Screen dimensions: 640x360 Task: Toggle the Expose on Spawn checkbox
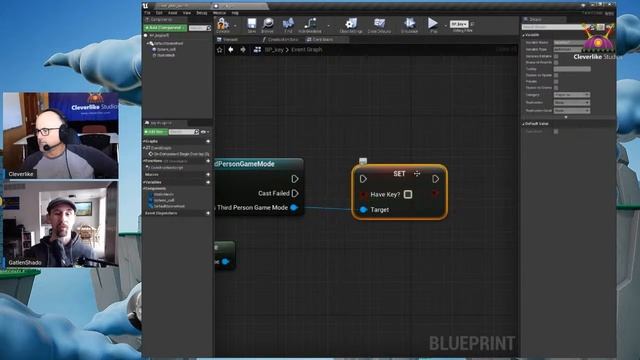[556, 75]
